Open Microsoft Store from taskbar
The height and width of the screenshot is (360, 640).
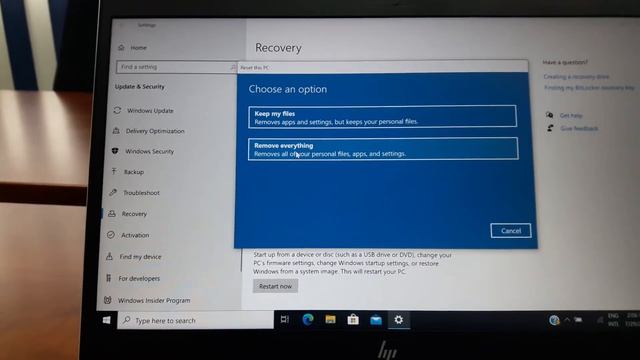click(353, 320)
